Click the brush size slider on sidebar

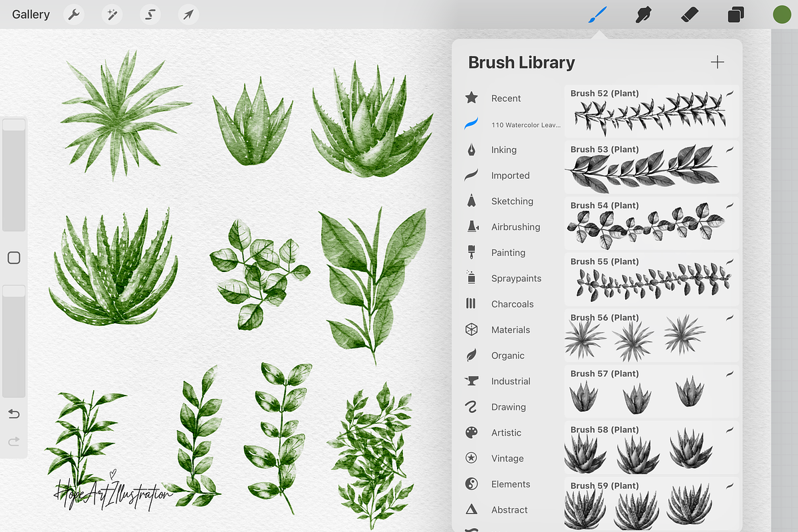14,176
